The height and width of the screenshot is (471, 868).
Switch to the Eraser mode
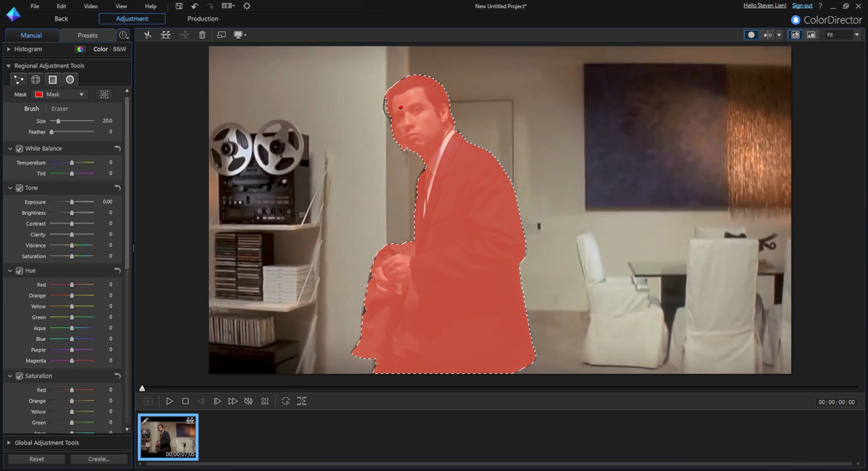click(x=60, y=109)
